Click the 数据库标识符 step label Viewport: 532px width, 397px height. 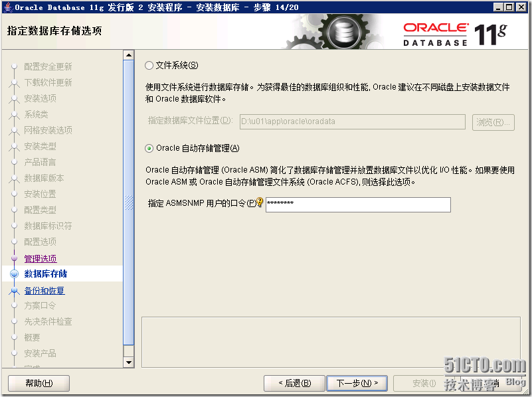coord(48,226)
